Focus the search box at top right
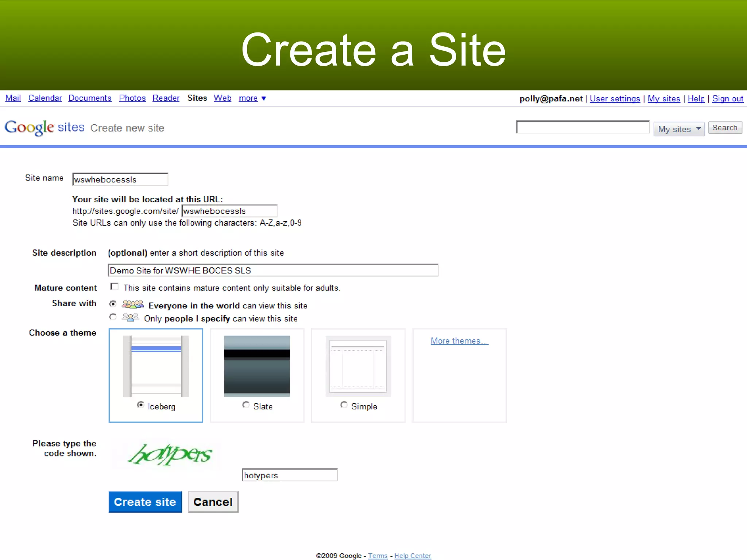 (583, 127)
